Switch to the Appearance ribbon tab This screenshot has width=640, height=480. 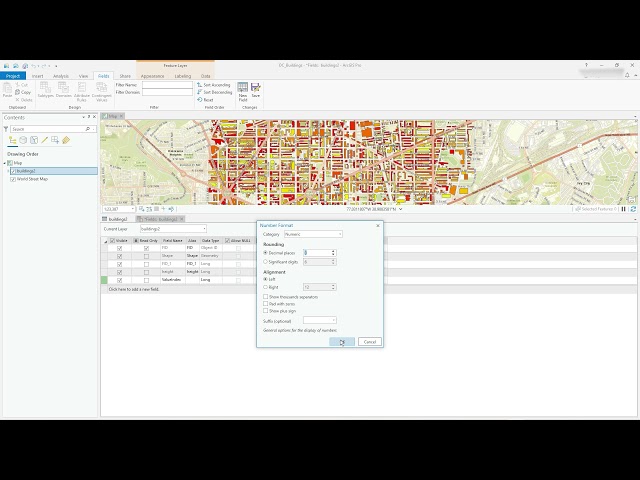(152, 76)
